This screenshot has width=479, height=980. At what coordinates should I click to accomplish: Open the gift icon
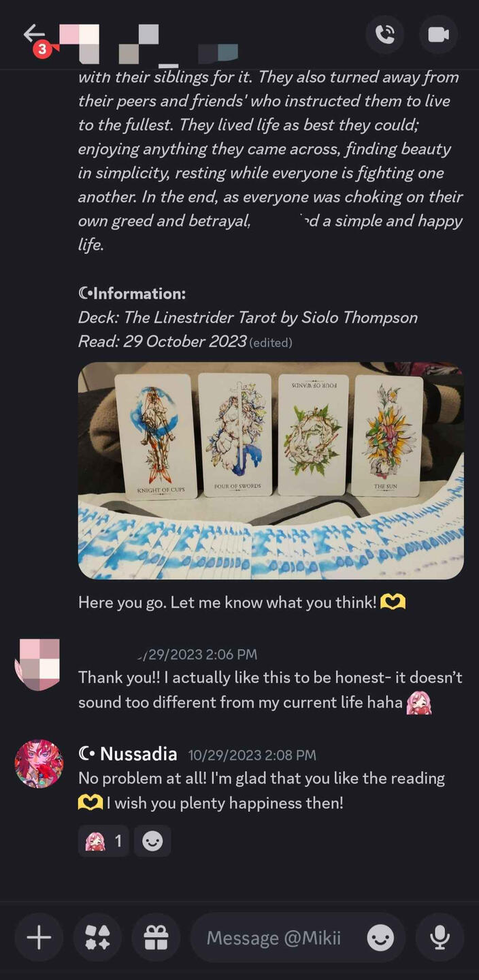(x=156, y=938)
